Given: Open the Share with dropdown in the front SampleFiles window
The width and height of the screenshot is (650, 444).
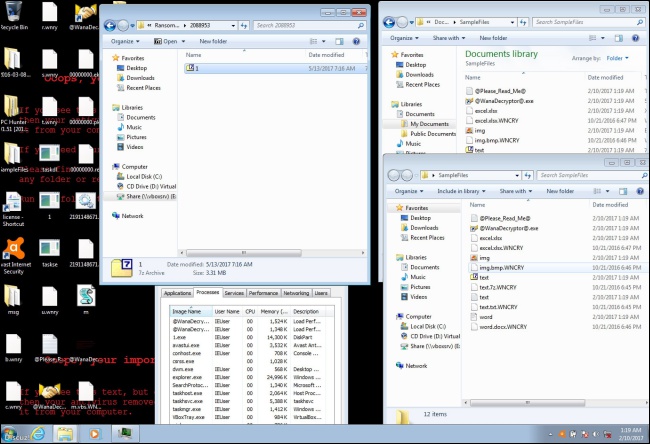Looking at the screenshot, I should coord(516,191).
